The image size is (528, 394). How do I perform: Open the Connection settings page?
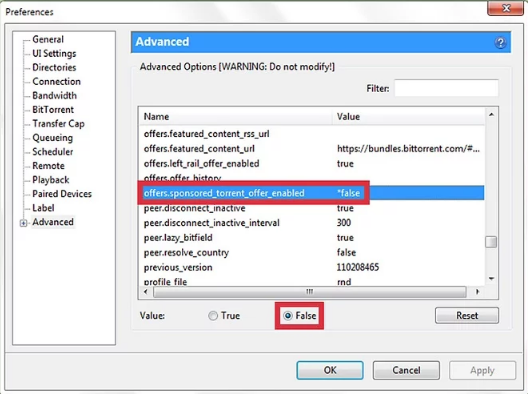56,81
